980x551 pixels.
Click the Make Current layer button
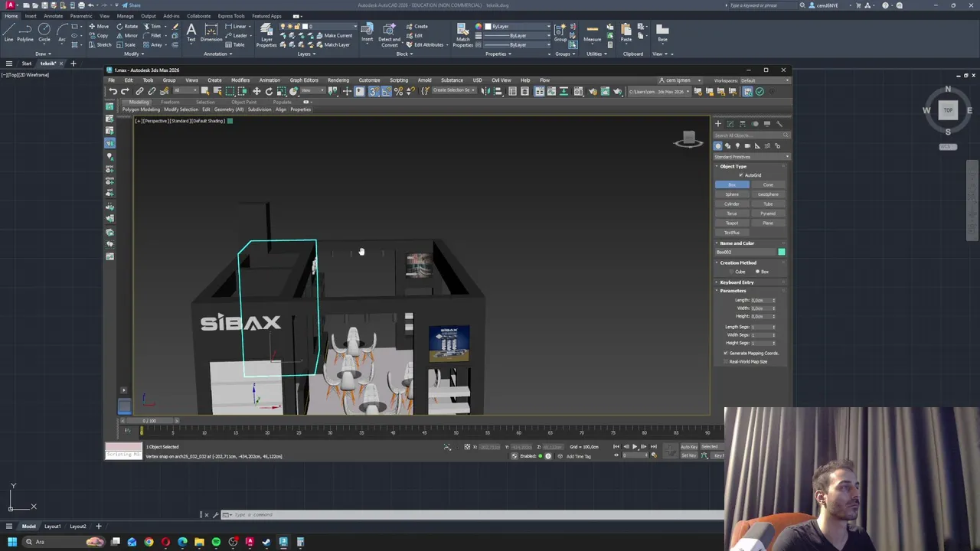[335, 35]
